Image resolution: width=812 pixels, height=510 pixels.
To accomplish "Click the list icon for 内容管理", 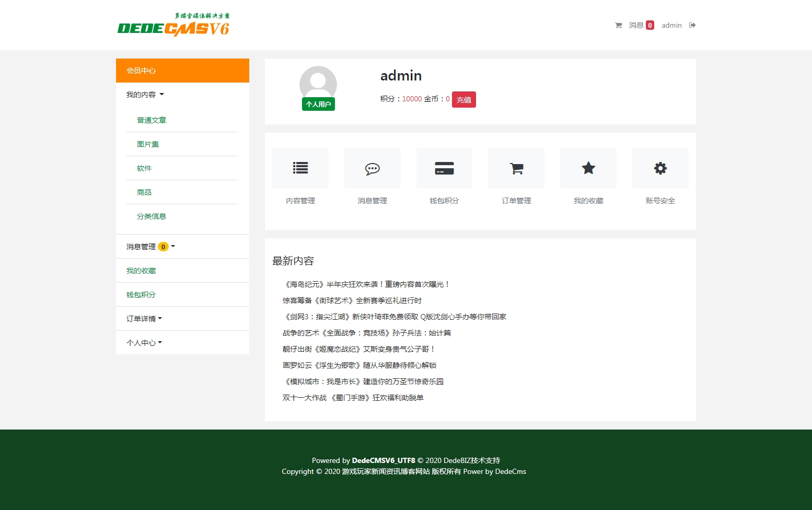I will pos(300,168).
